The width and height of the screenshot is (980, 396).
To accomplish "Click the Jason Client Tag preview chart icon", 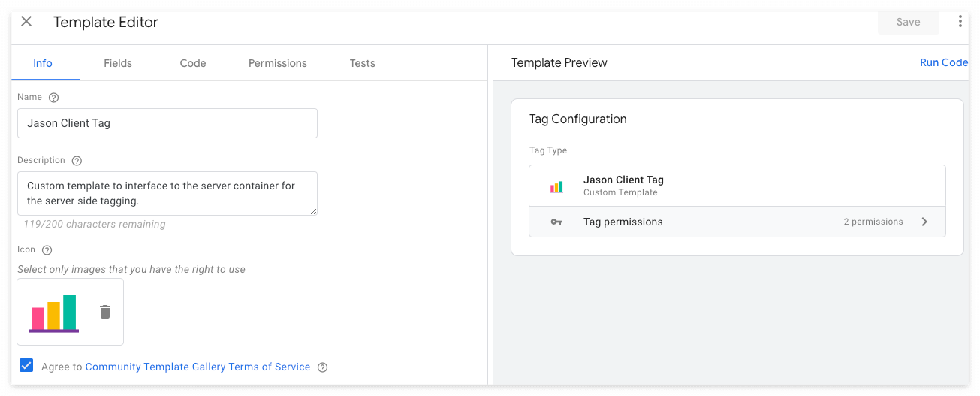I will coord(556,186).
